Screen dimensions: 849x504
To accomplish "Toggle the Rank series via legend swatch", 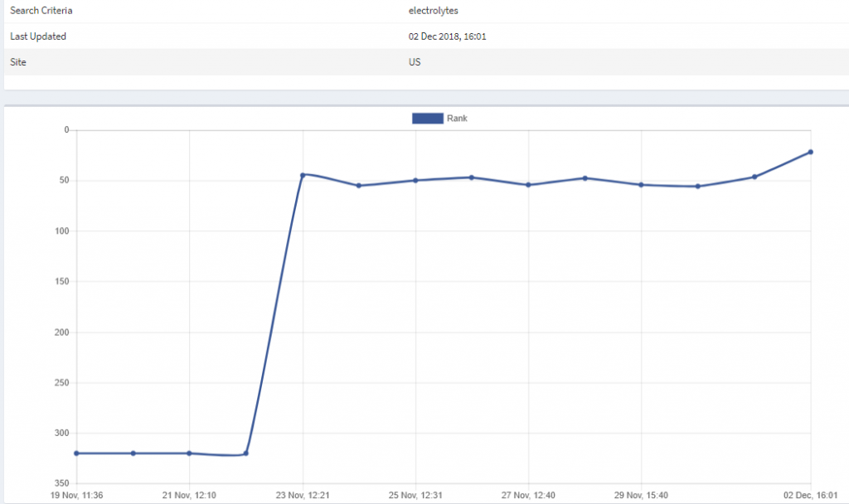I will click(426, 119).
